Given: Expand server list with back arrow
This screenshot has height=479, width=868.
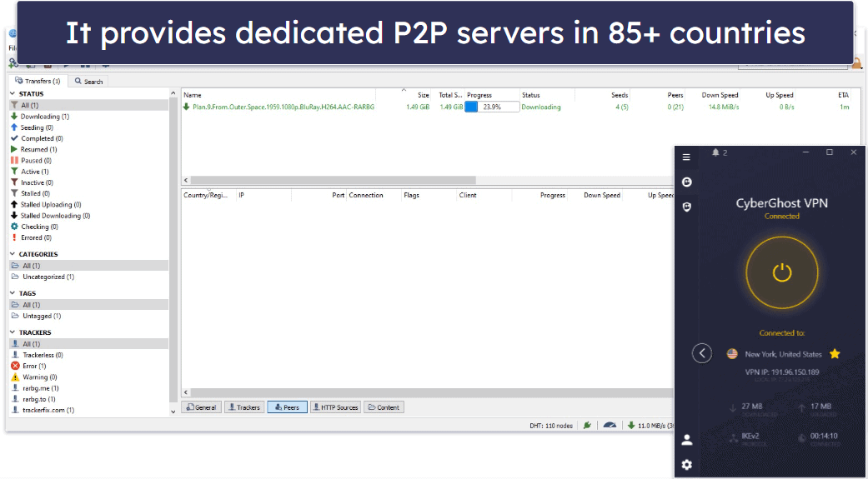Looking at the screenshot, I should (702, 353).
